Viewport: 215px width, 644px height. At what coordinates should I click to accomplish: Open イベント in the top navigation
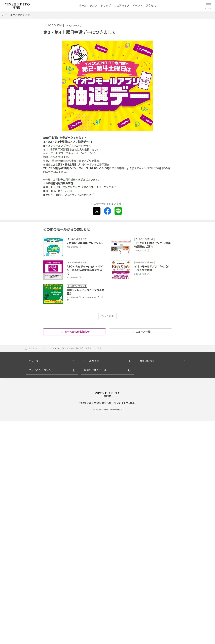click(x=137, y=6)
